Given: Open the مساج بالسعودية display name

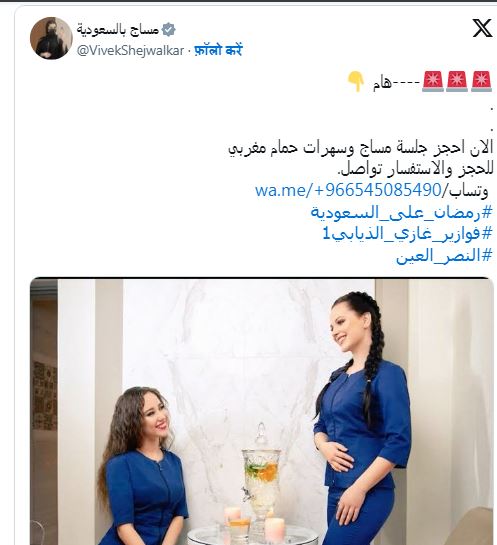Looking at the screenshot, I should (118, 30).
